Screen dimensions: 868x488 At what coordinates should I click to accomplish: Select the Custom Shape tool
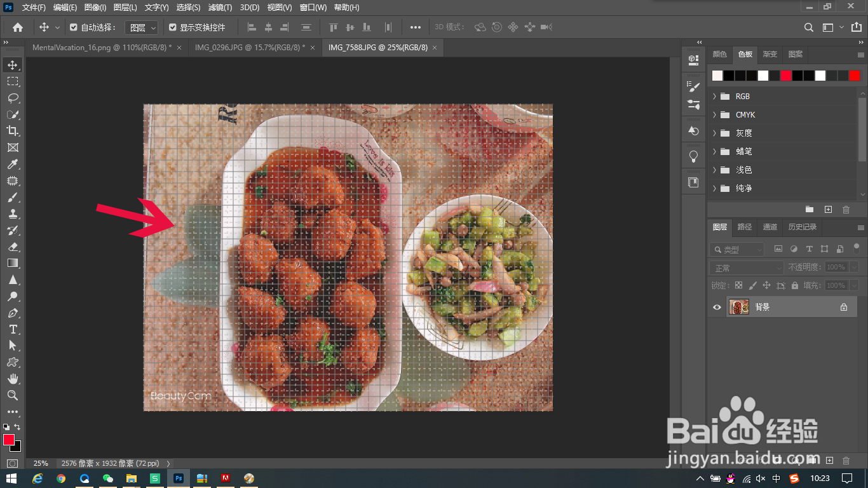(x=12, y=362)
